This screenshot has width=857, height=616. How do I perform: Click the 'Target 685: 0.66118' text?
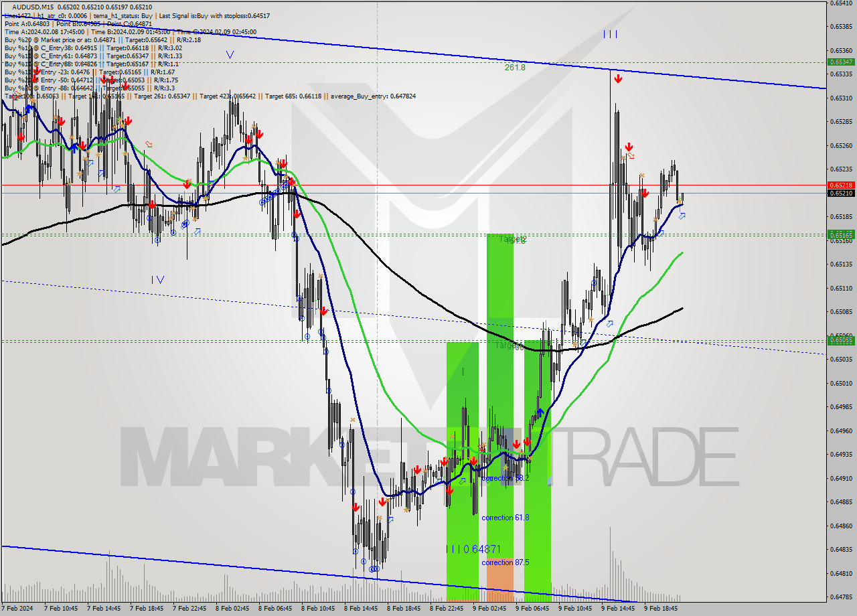point(294,96)
